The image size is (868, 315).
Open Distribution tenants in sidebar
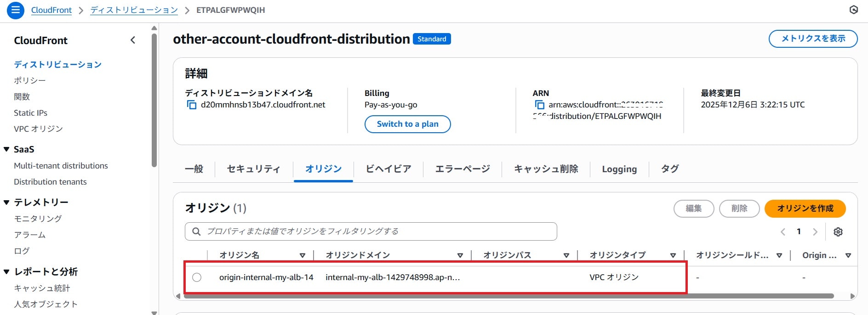pos(50,182)
